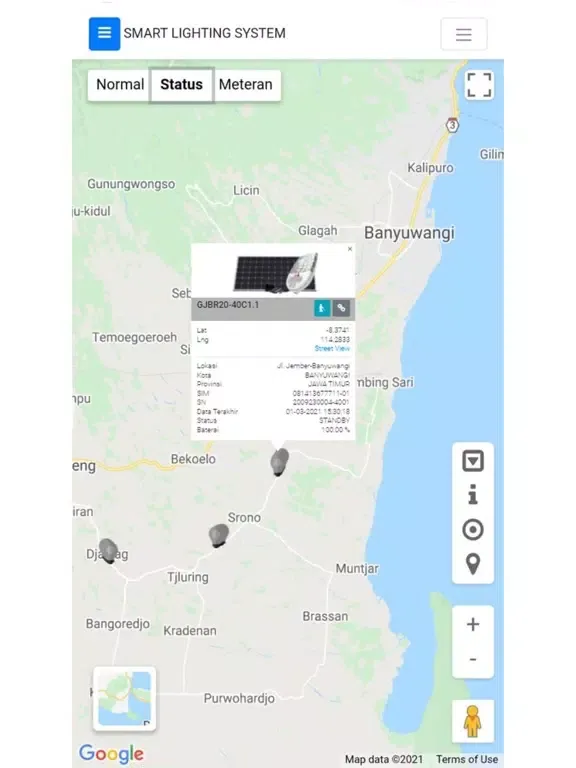Open Terms of Use link
Image resolution: width=576 pixels, height=768 pixels.
[467, 759]
